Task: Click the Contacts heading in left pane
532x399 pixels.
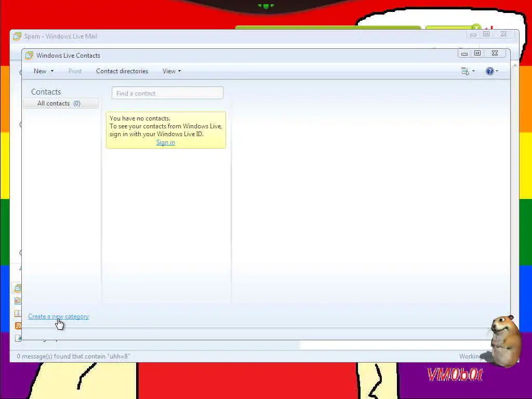Action: pyautogui.click(x=46, y=92)
